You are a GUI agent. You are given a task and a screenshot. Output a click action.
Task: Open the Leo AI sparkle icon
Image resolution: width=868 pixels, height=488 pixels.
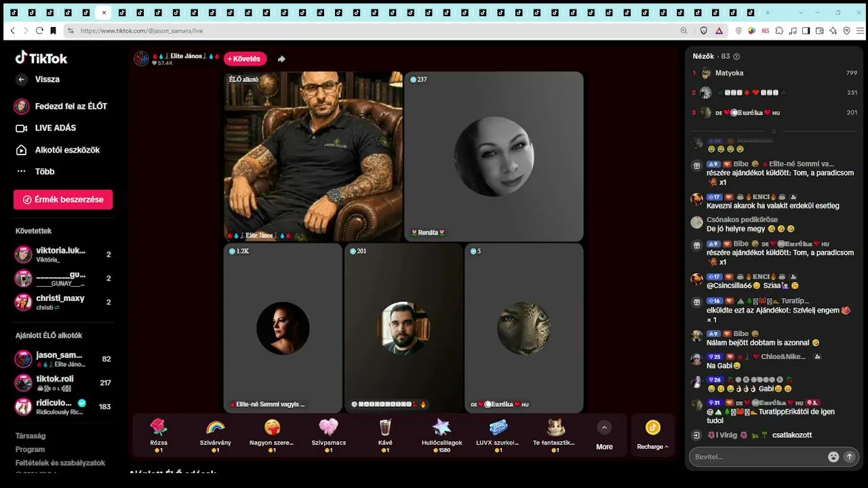point(833,30)
